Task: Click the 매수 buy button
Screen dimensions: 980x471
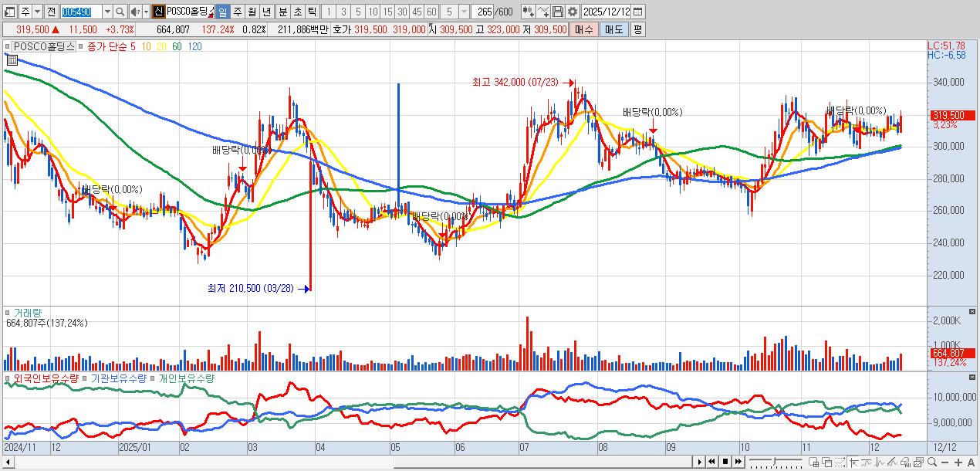Action: point(584,29)
